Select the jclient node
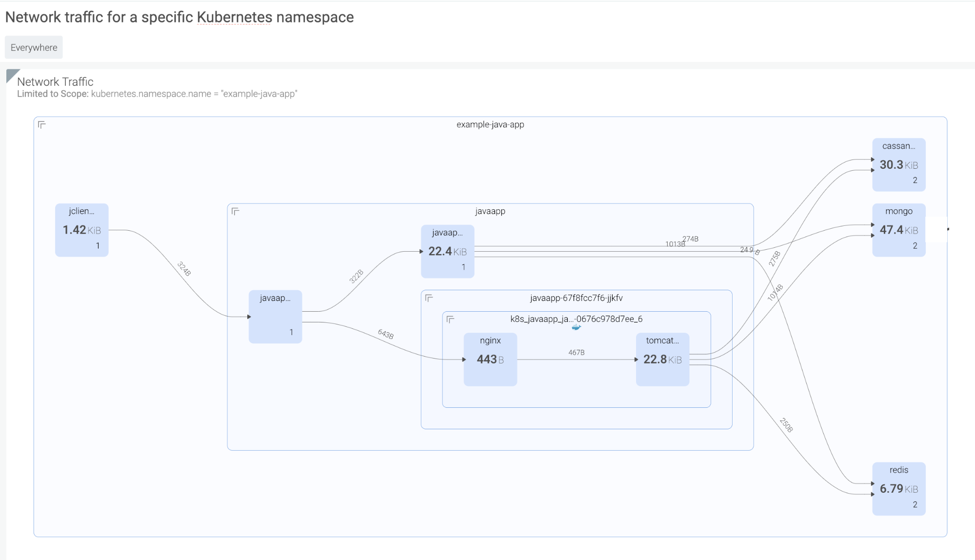 (81, 230)
